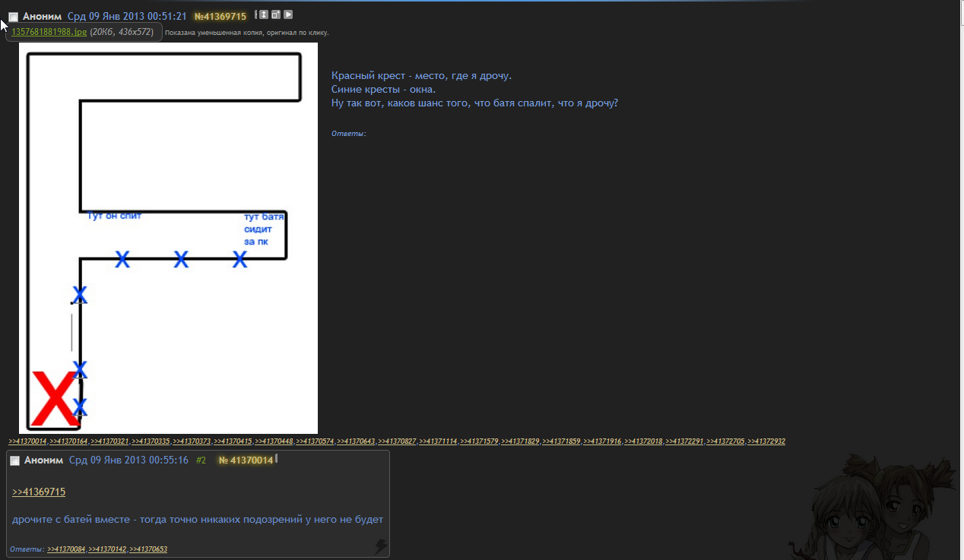The image size is (964, 560).
Task: Open the answer link >>41370084 in the reply footer
Action: (x=67, y=549)
